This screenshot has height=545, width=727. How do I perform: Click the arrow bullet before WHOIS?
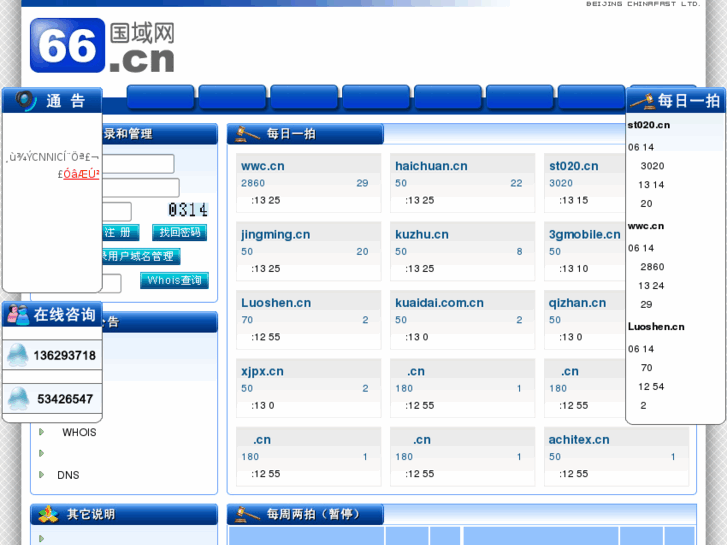click(42, 432)
